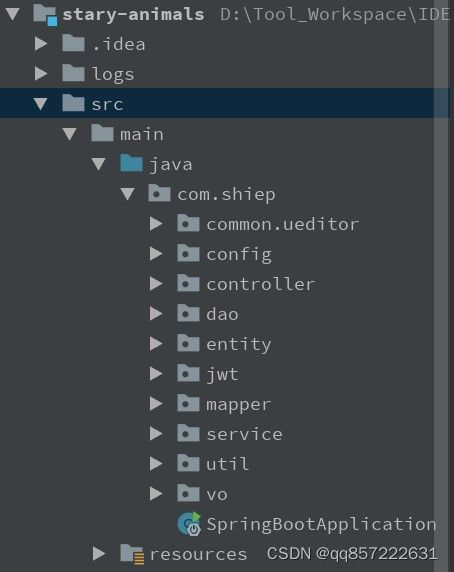This screenshot has height=572, width=454.
Task: Collapse the src folder arrow
Action: [x=41, y=104]
